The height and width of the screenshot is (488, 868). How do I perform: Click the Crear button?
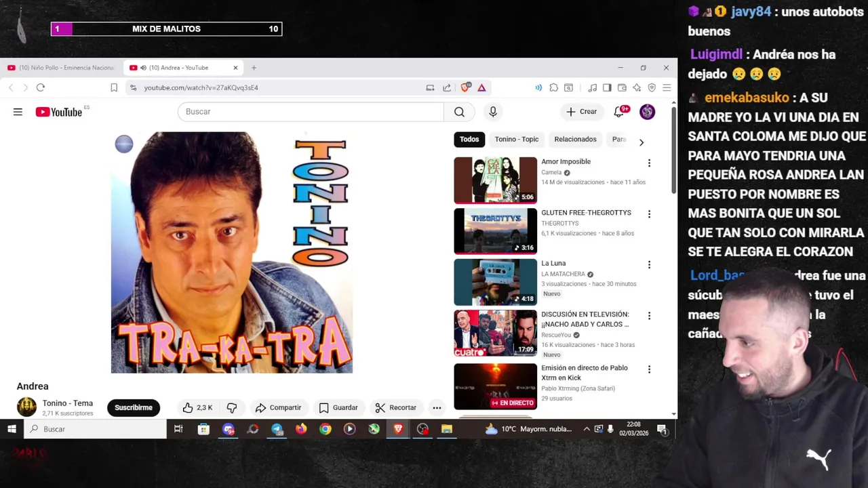582,112
